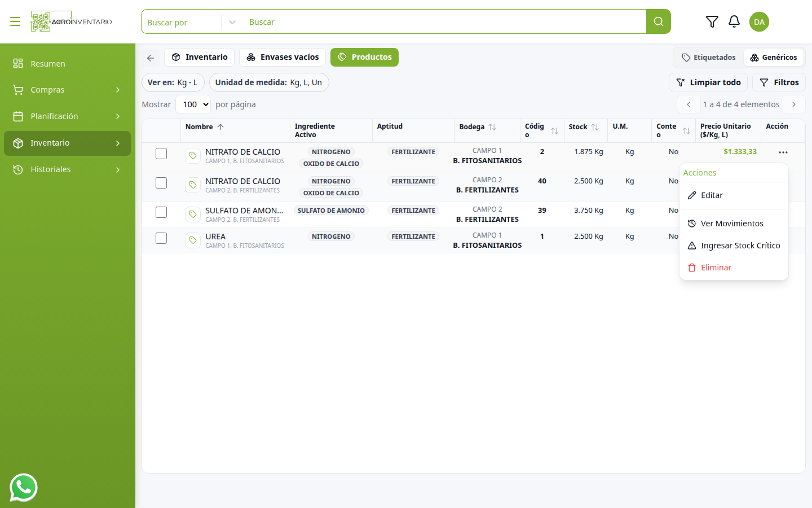
Task: Open Resumen in sidebar
Action: 67,63
